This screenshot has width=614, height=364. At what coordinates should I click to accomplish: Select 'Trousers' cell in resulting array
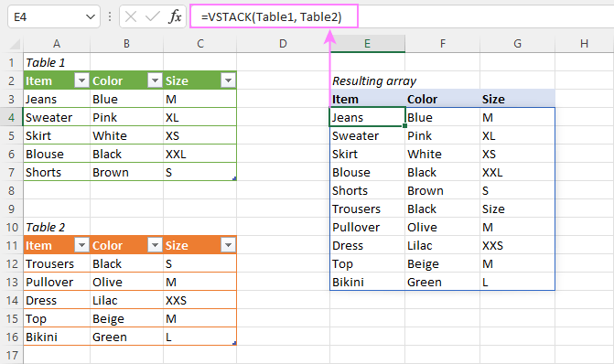[367, 209]
